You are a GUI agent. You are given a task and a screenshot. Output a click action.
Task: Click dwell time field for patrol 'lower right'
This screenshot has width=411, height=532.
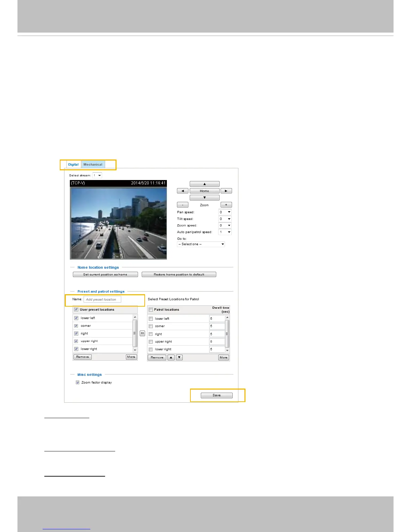click(x=217, y=349)
